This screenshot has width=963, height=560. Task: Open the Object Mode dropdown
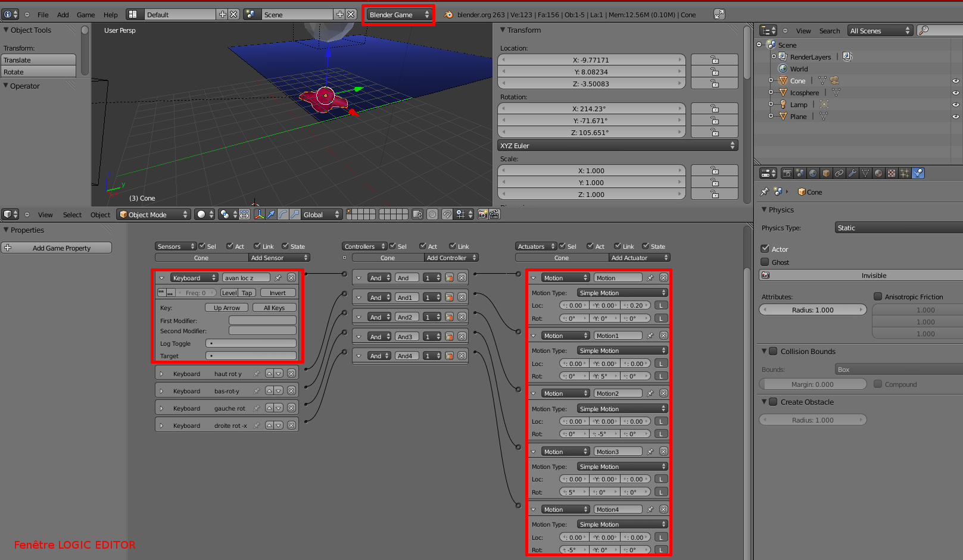click(154, 214)
